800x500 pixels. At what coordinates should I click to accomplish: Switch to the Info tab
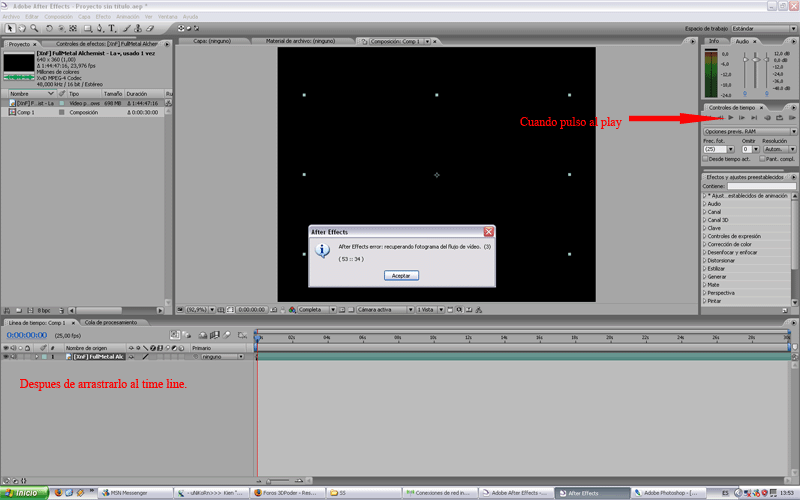[x=714, y=41]
